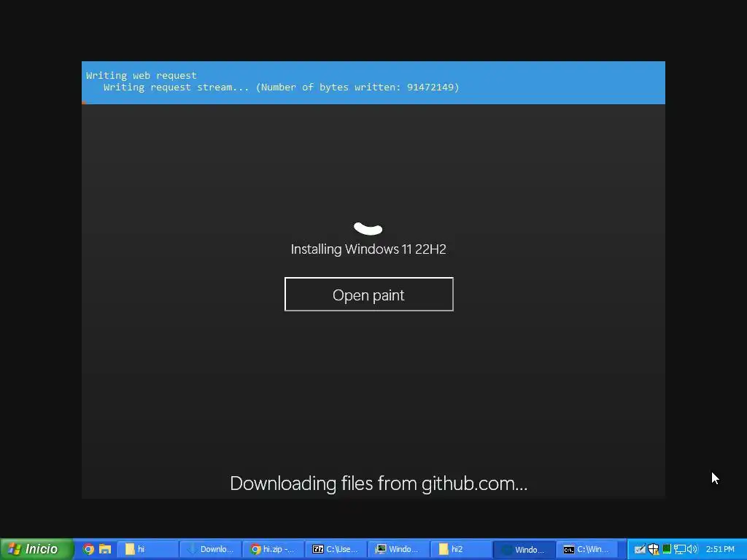747x560 pixels.
Task: Click the volume speaker tray icon
Action: [x=692, y=549]
